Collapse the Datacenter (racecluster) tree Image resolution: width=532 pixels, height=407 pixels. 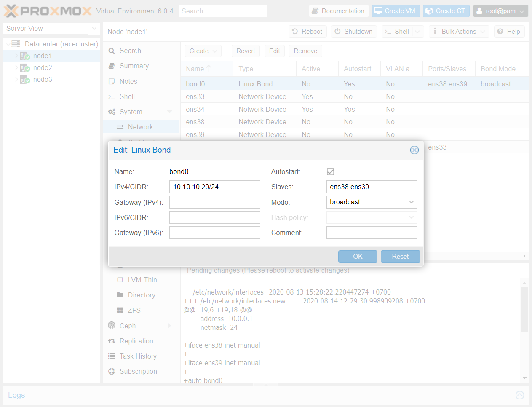(x=8, y=44)
